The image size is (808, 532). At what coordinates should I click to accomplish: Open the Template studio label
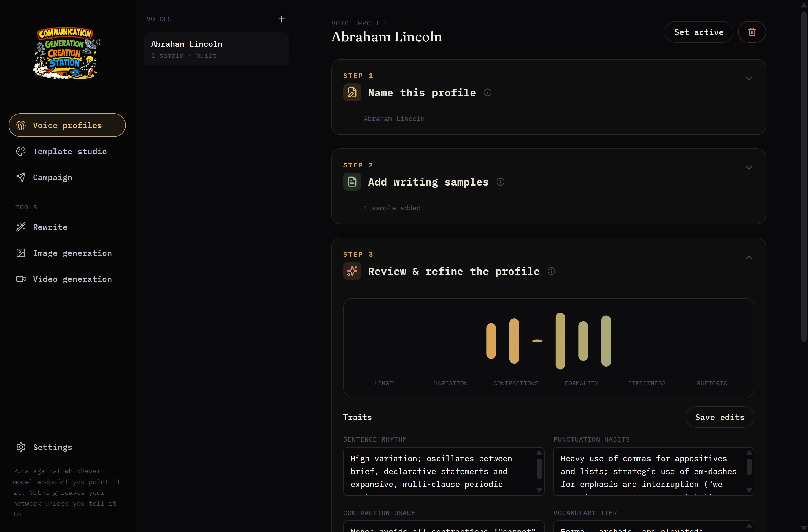tap(70, 151)
